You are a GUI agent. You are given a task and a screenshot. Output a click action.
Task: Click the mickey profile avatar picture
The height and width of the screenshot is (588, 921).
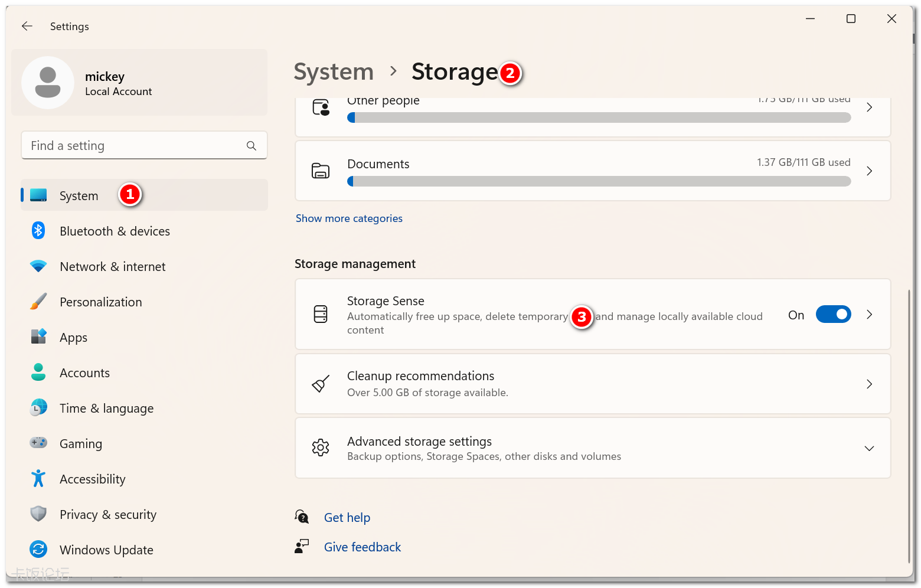[48, 83]
